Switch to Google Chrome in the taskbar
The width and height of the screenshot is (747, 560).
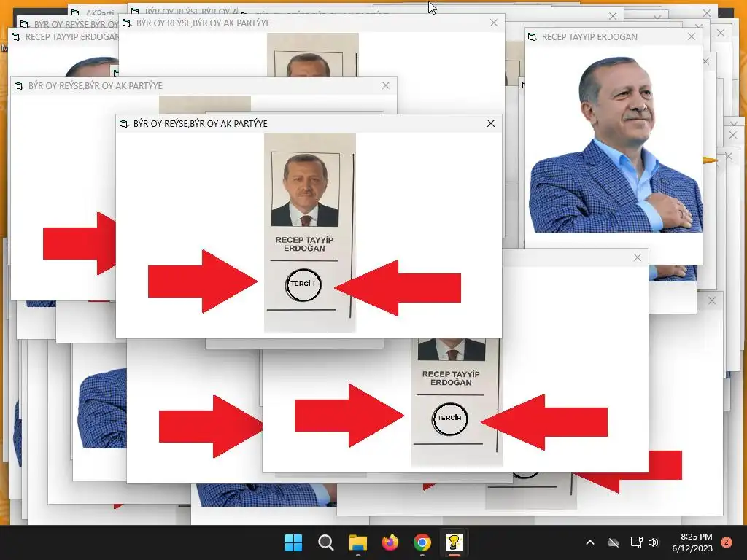pyautogui.click(x=422, y=542)
